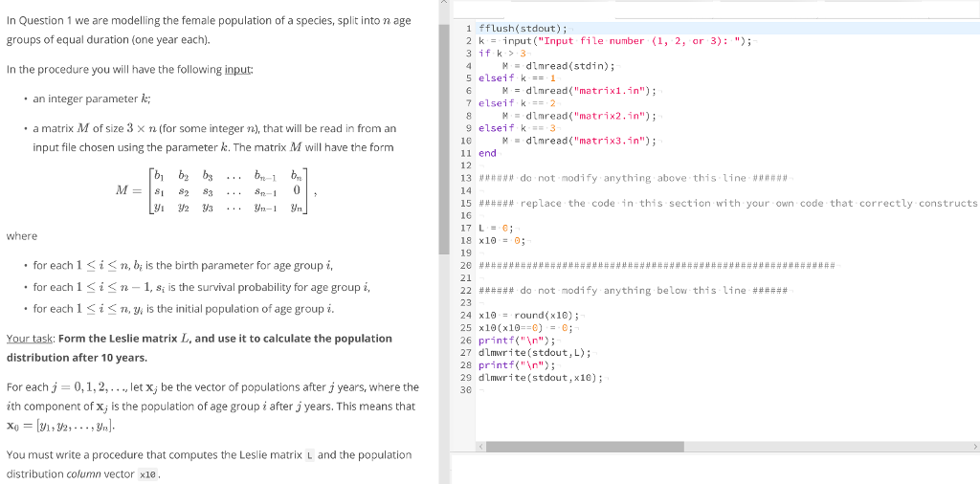The height and width of the screenshot is (484, 980).
Task: Click the vertical scrollbar thumb of the instructions panel
Action: [444, 140]
